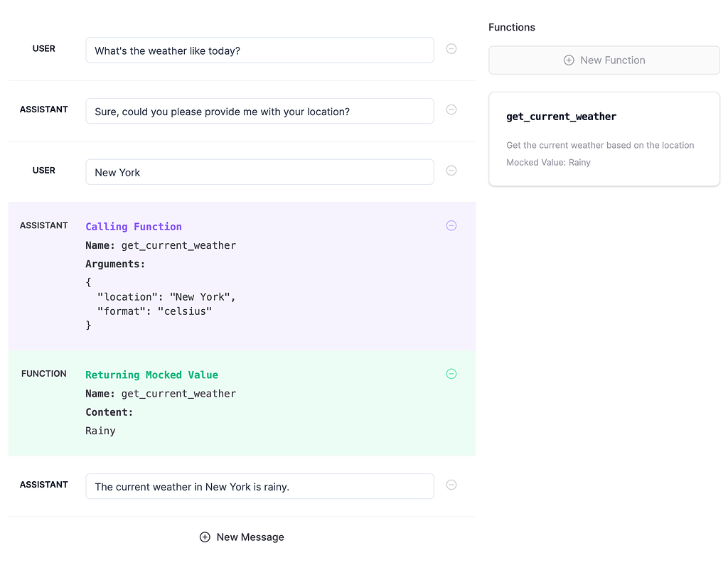Delete the Calling Function assistant block
This screenshot has height=575, width=728.
click(451, 225)
